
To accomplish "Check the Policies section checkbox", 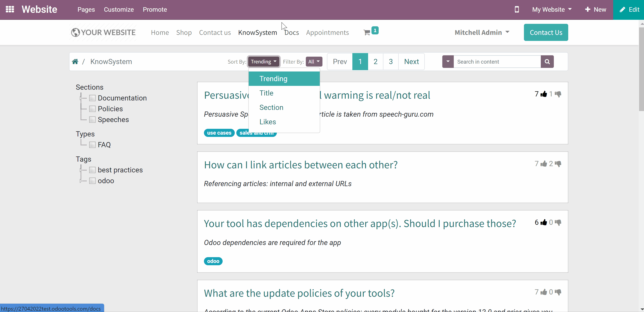I will (x=92, y=109).
